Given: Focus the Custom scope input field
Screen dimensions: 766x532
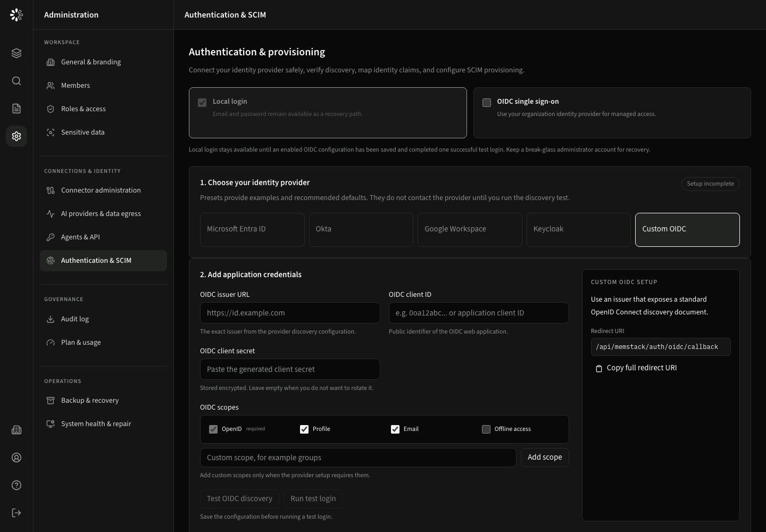Looking at the screenshot, I should [358, 458].
